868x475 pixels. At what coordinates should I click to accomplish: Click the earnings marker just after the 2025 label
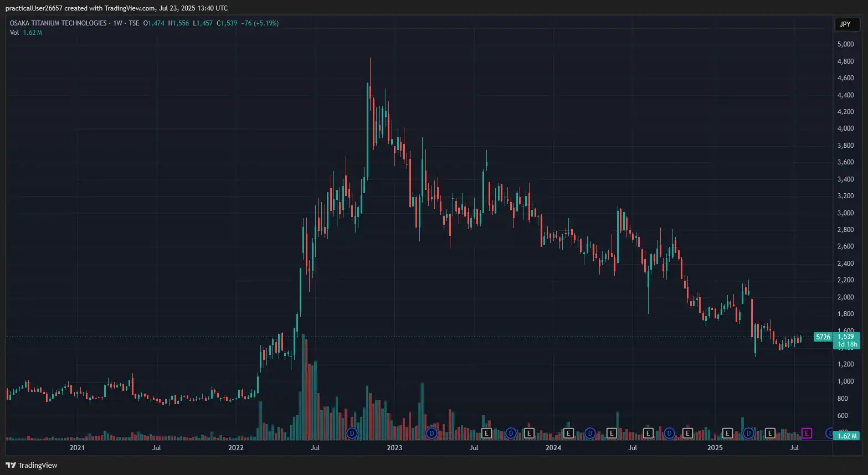click(728, 433)
